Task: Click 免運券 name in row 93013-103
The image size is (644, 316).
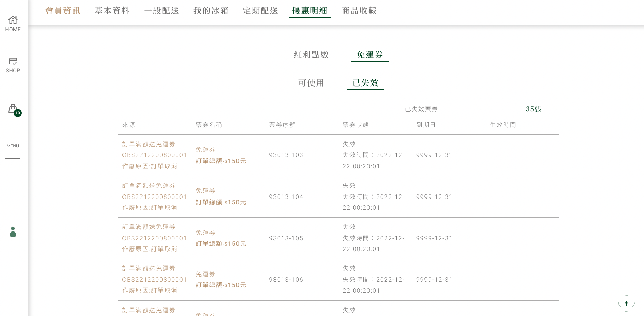Action: (x=205, y=150)
